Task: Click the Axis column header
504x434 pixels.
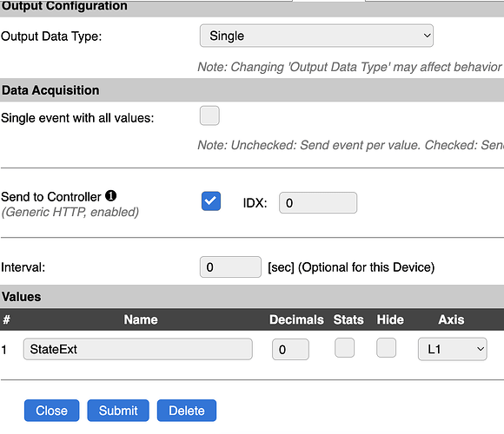Action: click(451, 319)
